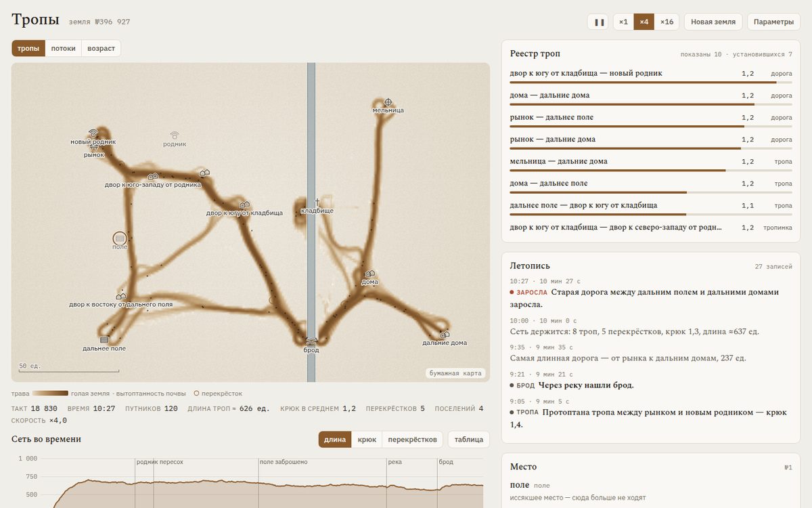Select registry row рынок — дальнее поле

[x=650, y=119]
